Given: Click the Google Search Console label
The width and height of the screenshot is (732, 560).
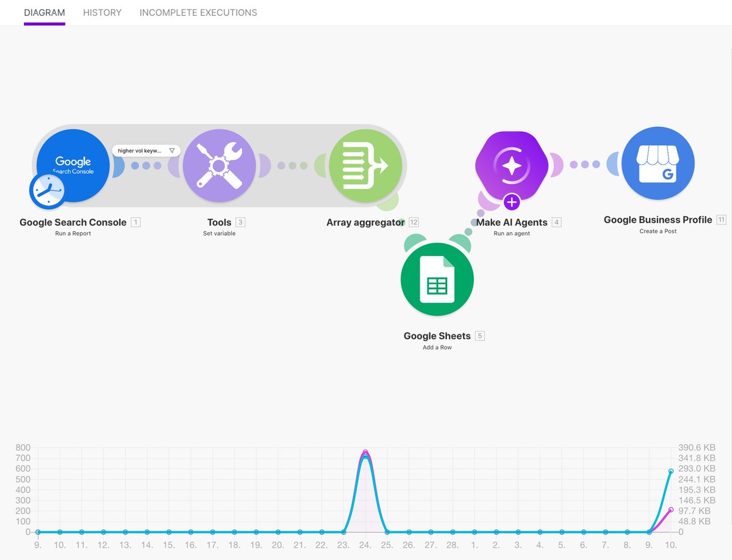Looking at the screenshot, I should tap(73, 223).
